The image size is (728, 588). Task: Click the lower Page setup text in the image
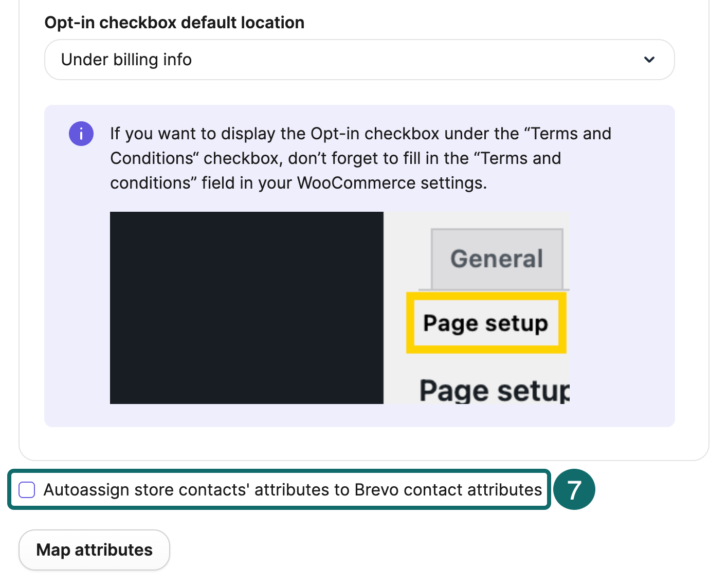click(493, 391)
